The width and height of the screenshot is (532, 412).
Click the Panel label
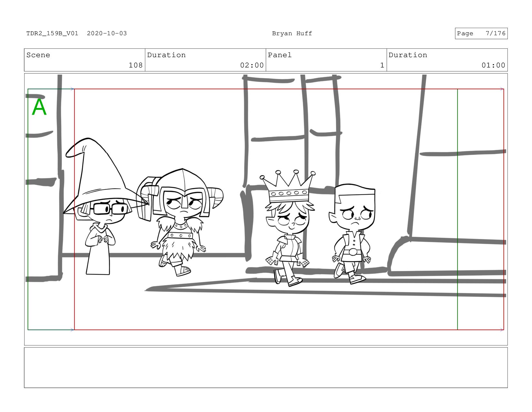coord(280,55)
